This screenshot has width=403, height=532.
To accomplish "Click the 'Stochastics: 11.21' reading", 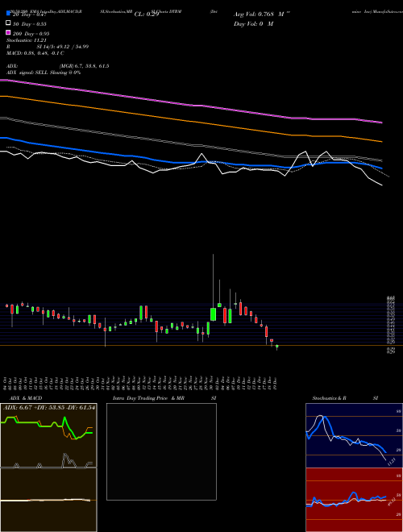I will point(26,40).
